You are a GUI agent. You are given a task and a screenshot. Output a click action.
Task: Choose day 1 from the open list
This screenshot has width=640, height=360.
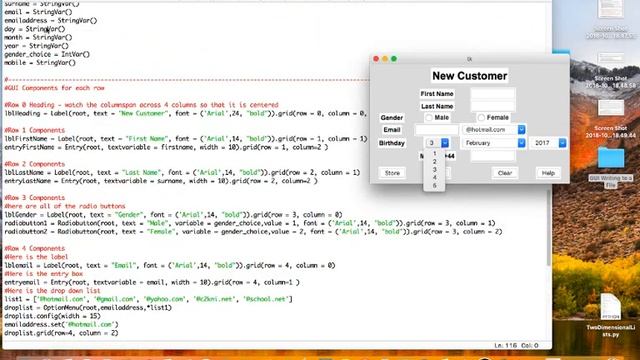pyautogui.click(x=435, y=153)
